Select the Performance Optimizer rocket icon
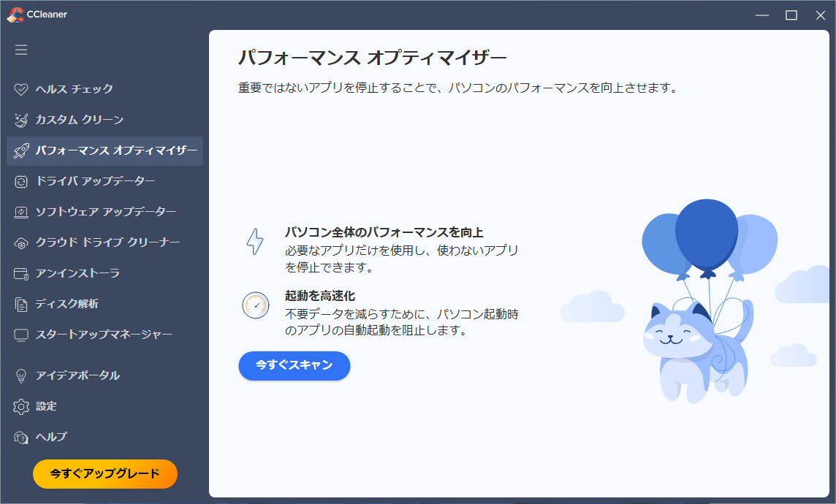The image size is (836, 504). tap(21, 150)
